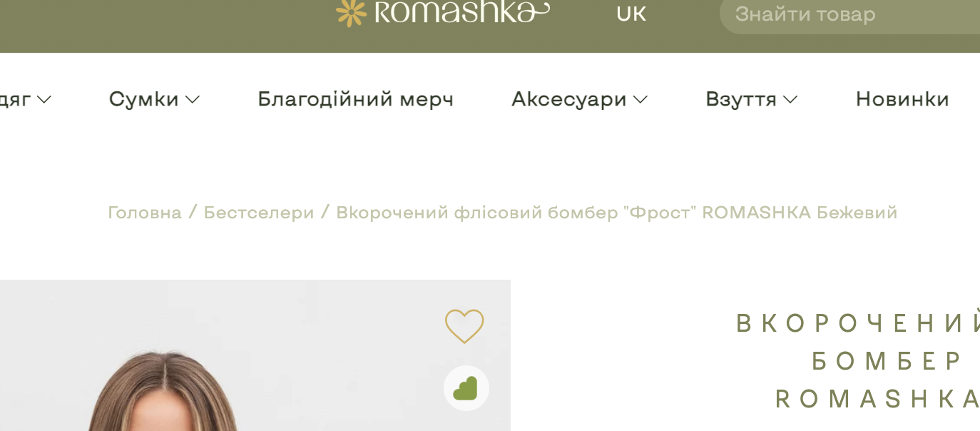Screen dimensions: 980x431
Task: Focus the 'Знайти товар' search field
Action: pyautogui.click(x=849, y=14)
